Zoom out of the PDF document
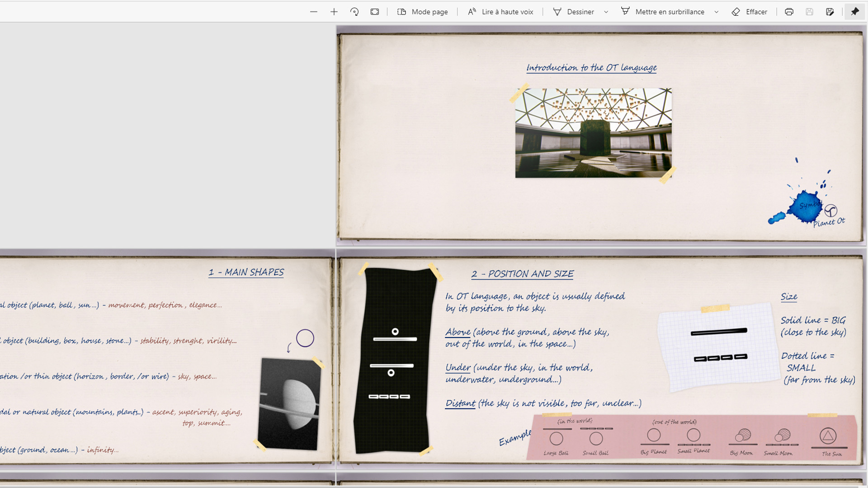 (x=314, y=12)
